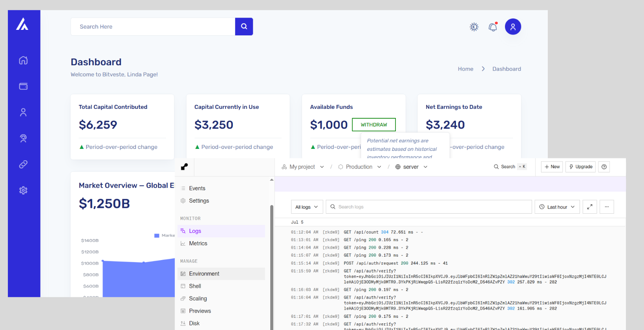The width and height of the screenshot is (644, 330).
Task: Open the user profile avatar
Action: (x=513, y=27)
